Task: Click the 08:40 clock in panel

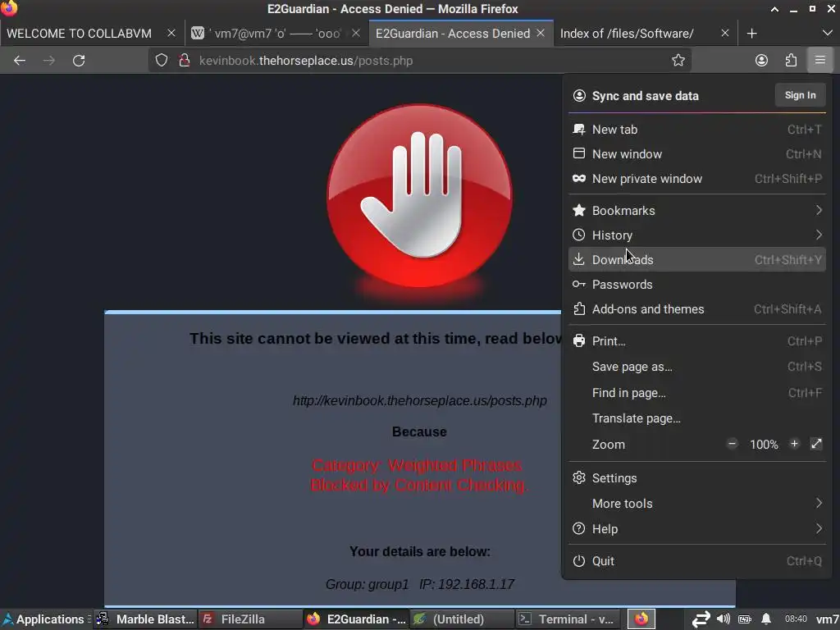Action: coord(796,619)
